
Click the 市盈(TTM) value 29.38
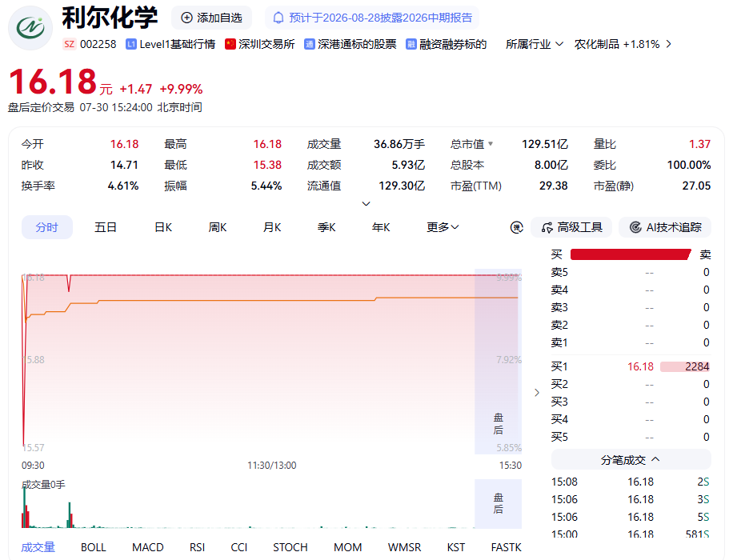click(x=553, y=186)
